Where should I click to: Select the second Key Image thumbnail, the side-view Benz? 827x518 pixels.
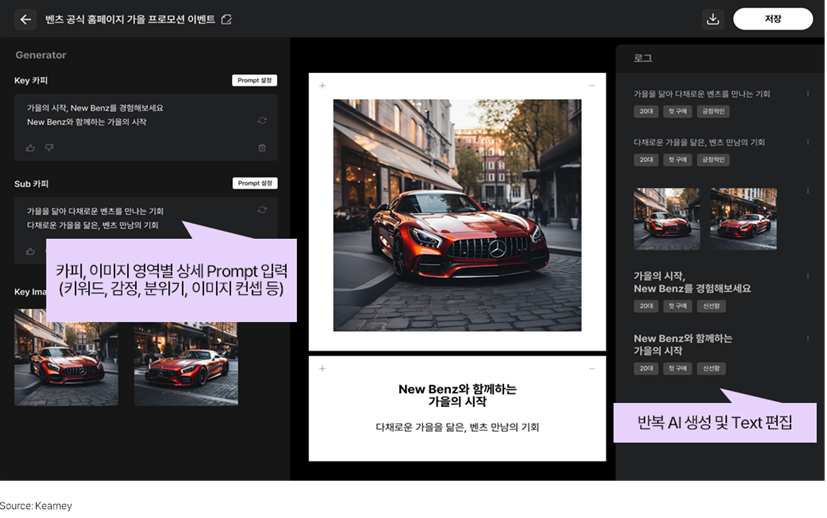[186, 364]
